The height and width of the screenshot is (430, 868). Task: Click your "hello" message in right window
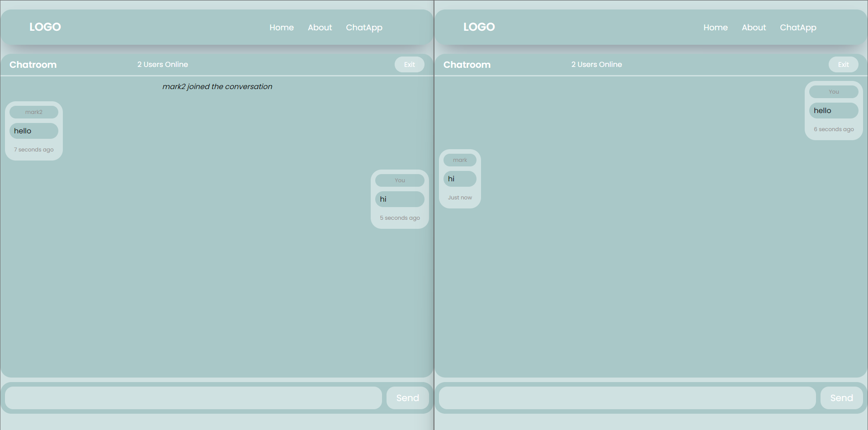tap(834, 111)
